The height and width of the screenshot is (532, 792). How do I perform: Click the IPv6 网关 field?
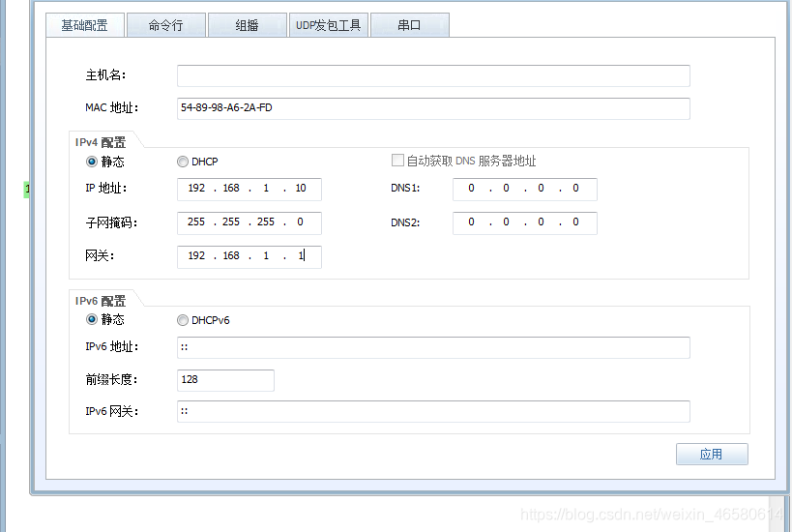point(433,412)
